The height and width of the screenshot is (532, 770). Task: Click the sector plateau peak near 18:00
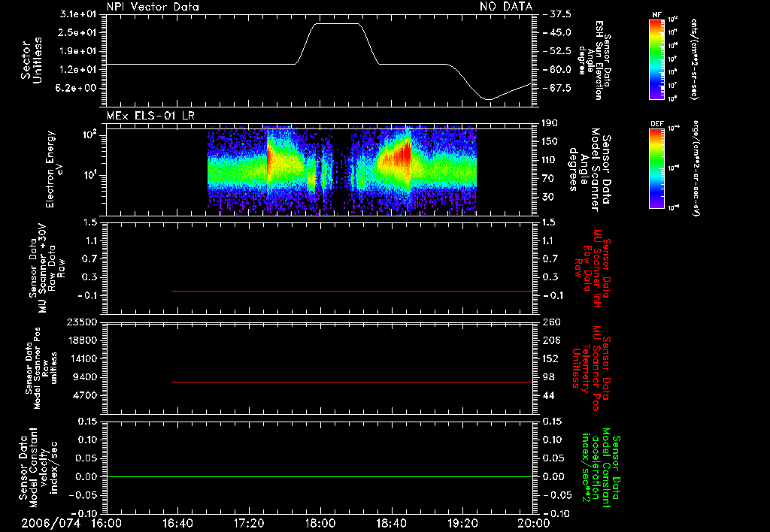(337, 23)
